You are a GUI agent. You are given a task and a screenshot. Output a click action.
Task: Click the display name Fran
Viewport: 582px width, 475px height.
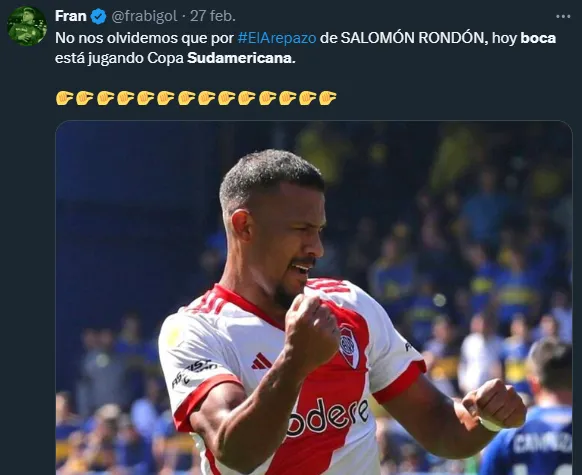71,16
